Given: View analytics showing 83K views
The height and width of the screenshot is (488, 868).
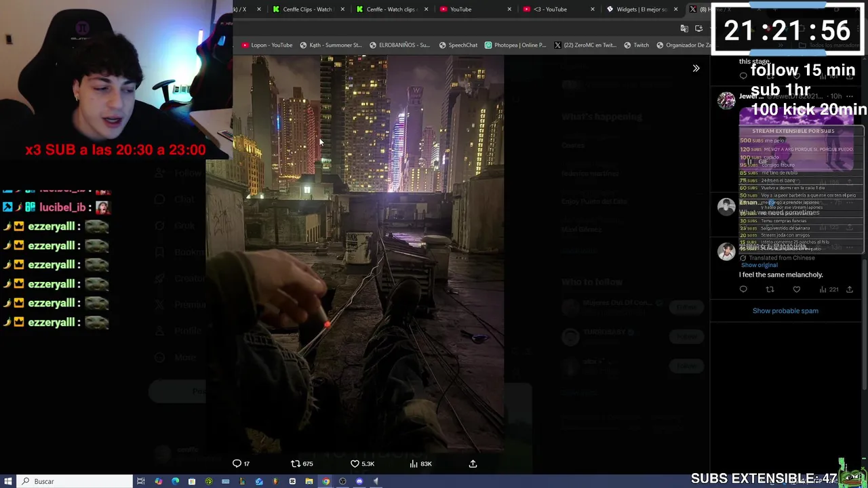Looking at the screenshot, I should (420, 464).
